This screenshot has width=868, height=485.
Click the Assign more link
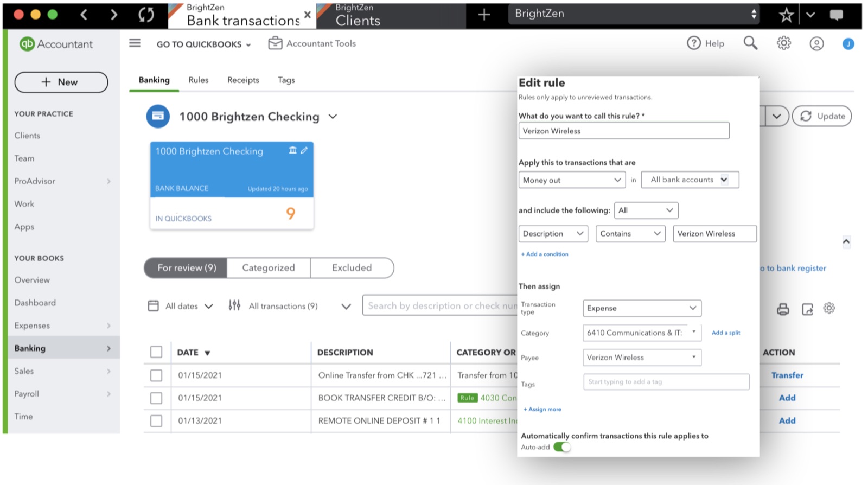(542, 409)
